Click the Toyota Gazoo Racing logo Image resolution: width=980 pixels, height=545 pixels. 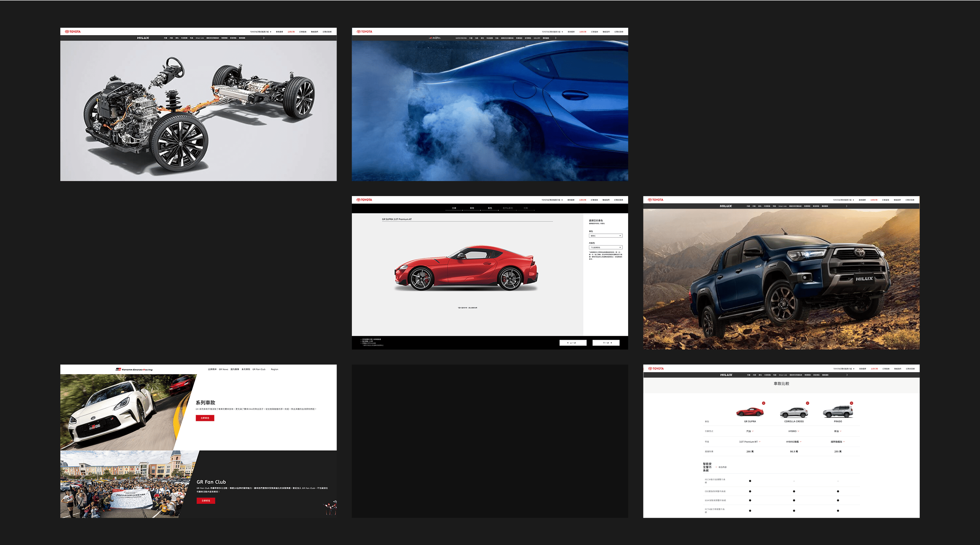134,369
